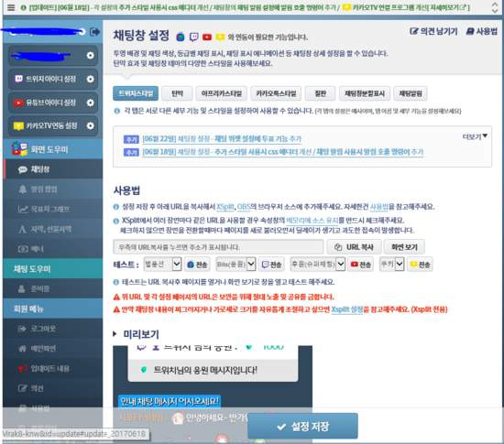This screenshot has width=504, height=444.
Task: Click the YouTube icon next to page title
Action: tap(207, 37)
